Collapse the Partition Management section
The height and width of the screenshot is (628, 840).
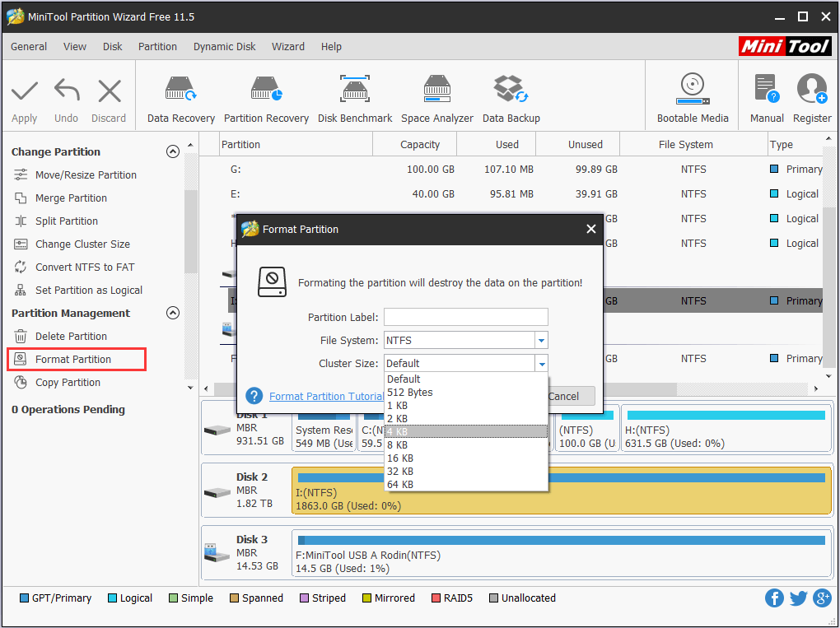pos(172,313)
